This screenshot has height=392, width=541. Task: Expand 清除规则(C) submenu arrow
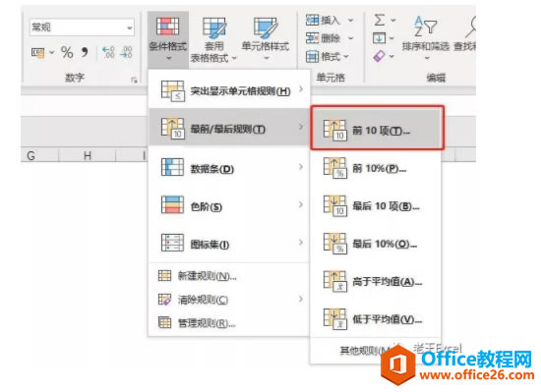pos(301,299)
